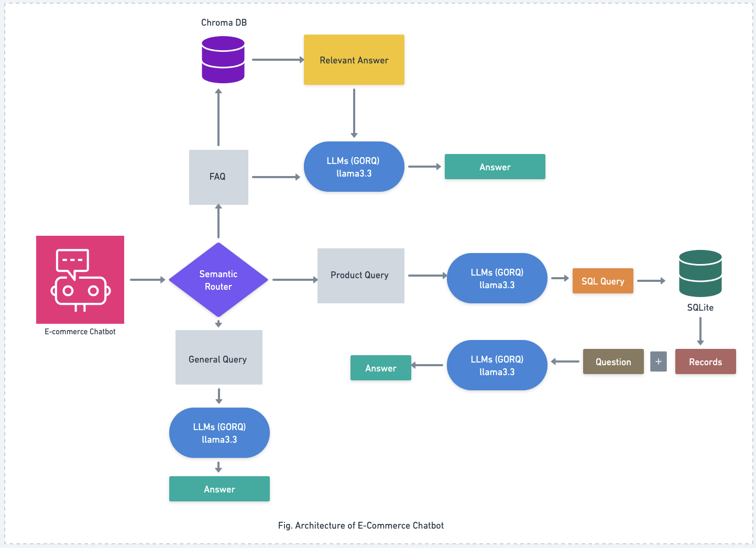Click the grey plus sign box
Screen dimensions: 756x548
coord(659,361)
